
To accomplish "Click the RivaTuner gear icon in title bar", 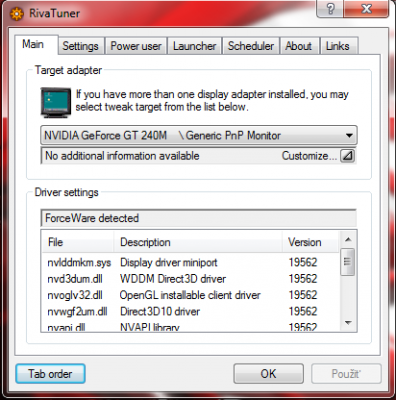I will click(x=17, y=14).
